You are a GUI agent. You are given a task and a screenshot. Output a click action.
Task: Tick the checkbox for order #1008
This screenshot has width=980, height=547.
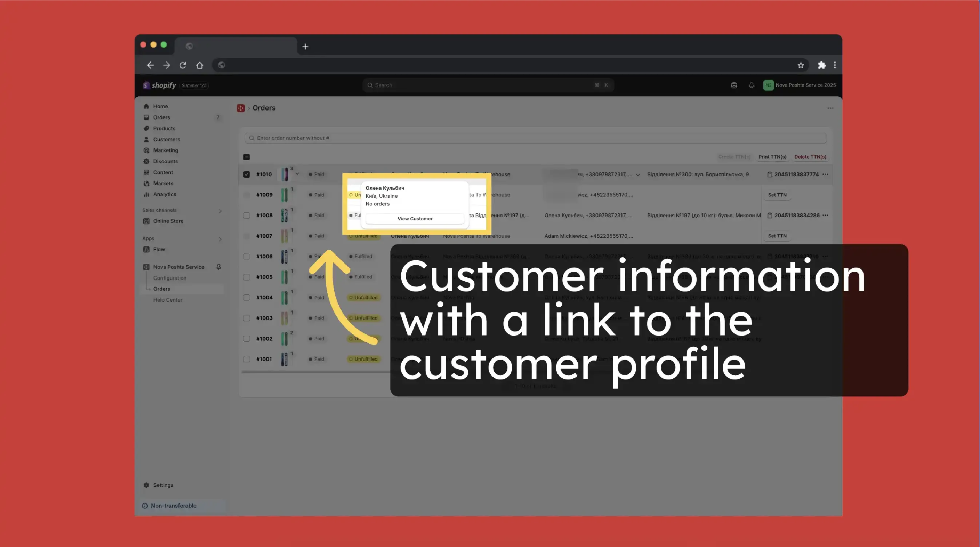point(247,216)
